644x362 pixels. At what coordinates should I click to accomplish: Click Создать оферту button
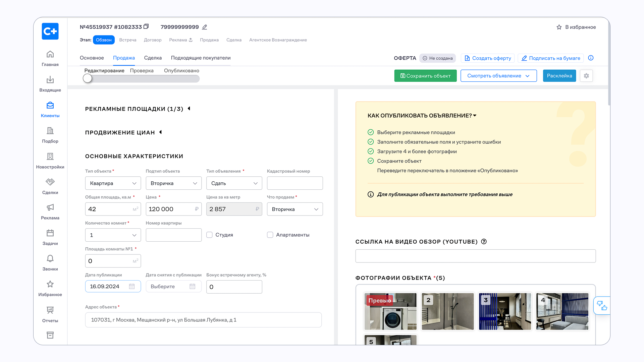488,58
